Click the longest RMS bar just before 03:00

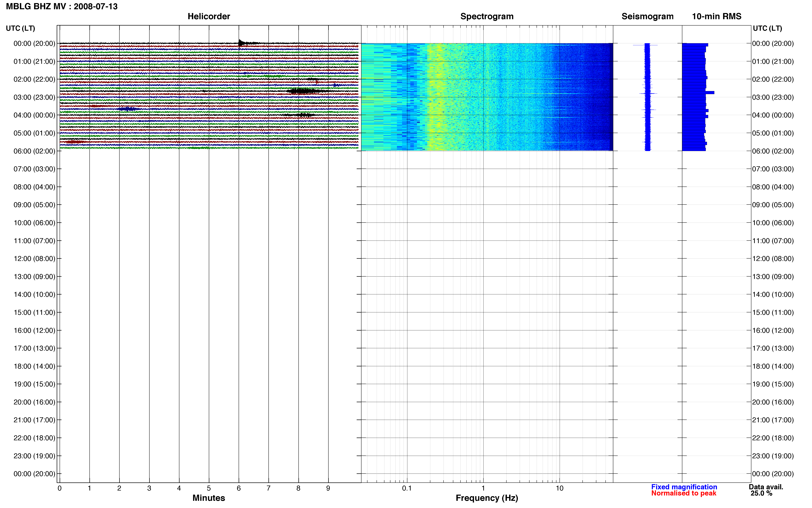(x=698, y=92)
